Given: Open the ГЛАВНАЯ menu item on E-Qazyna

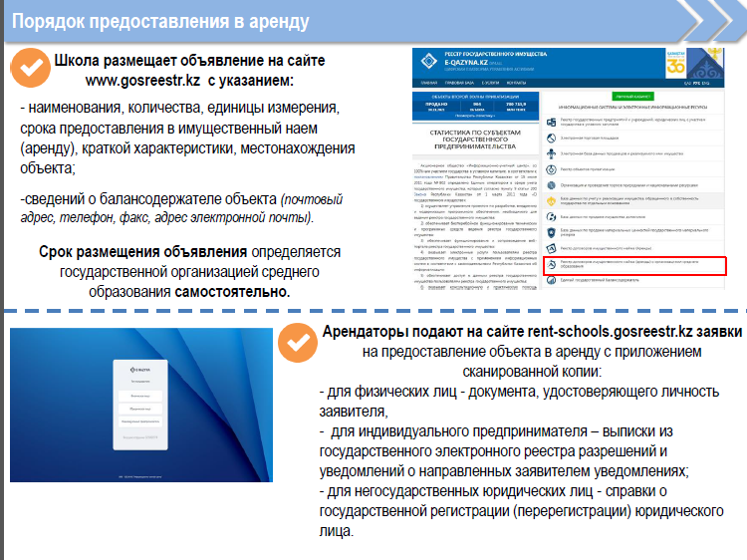Looking at the screenshot, I should 428,83.
